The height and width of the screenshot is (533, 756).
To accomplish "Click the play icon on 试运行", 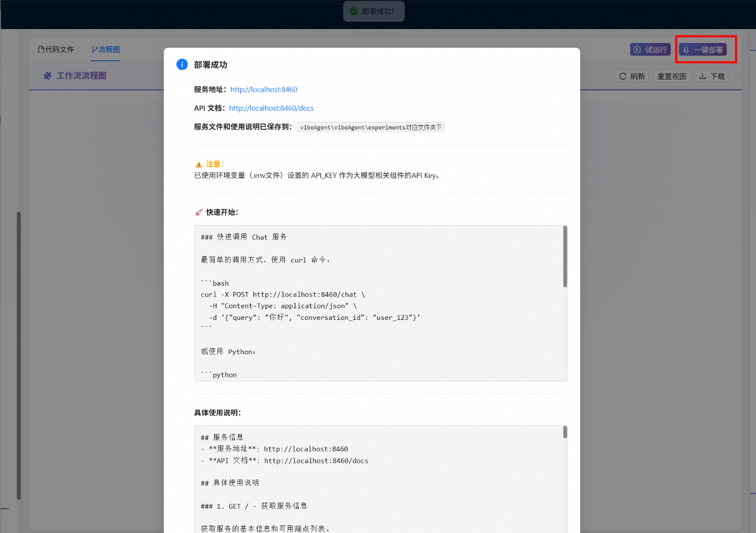I will pyautogui.click(x=637, y=50).
